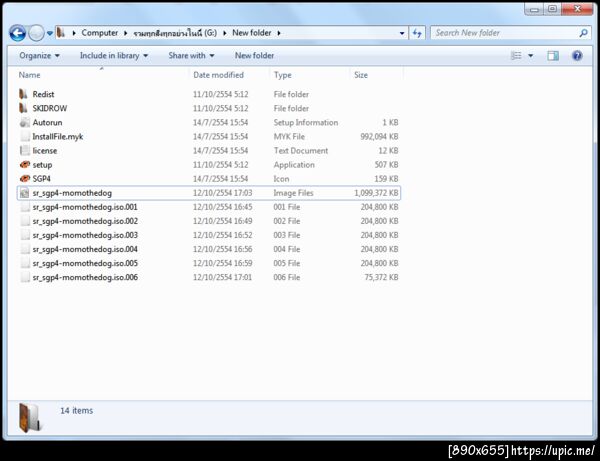Click the 1,099,372 KB size value
The image size is (600, 461).
click(376, 193)
